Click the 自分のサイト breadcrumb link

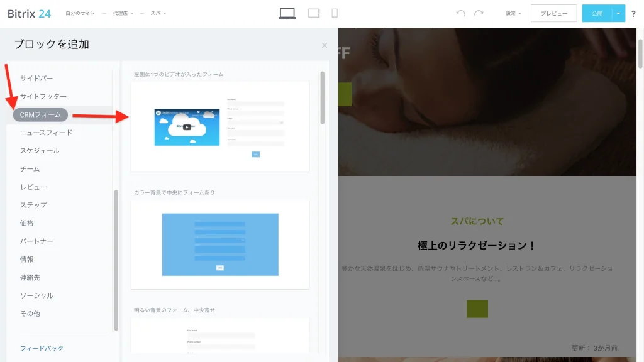pos(80,13)
